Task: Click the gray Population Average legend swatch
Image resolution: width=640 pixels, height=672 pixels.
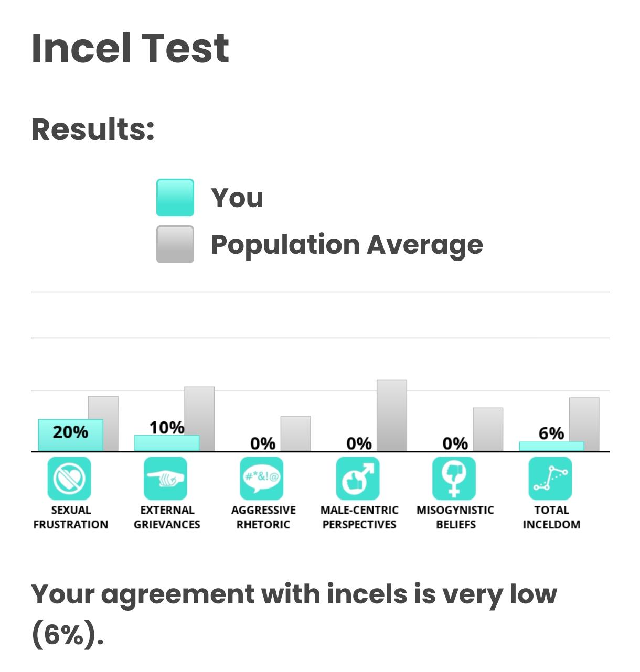Action: click(175, 244)
